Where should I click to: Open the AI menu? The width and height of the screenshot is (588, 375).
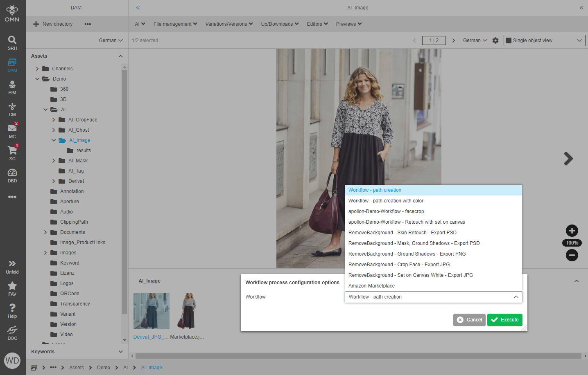140,24
